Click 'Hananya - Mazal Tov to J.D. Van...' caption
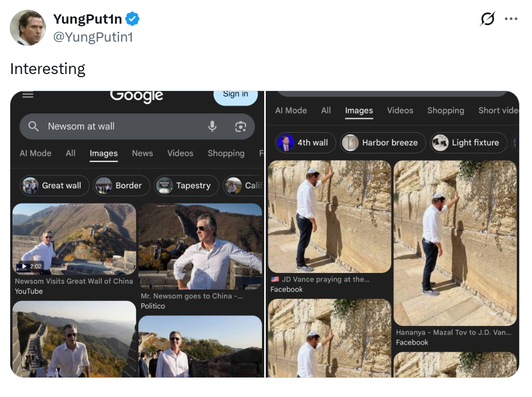This screenshot has width=532, height=397. [453, 332]
